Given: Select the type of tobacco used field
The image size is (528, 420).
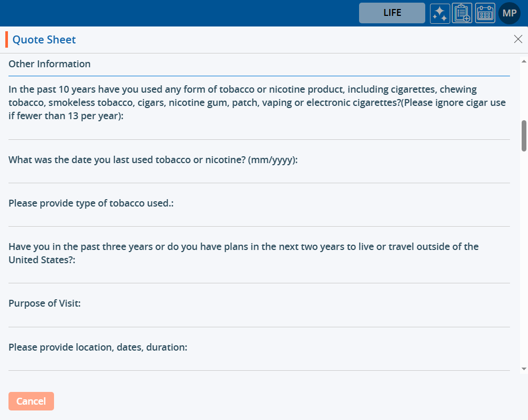Looking at the screenshot, I should click(259, 218).
